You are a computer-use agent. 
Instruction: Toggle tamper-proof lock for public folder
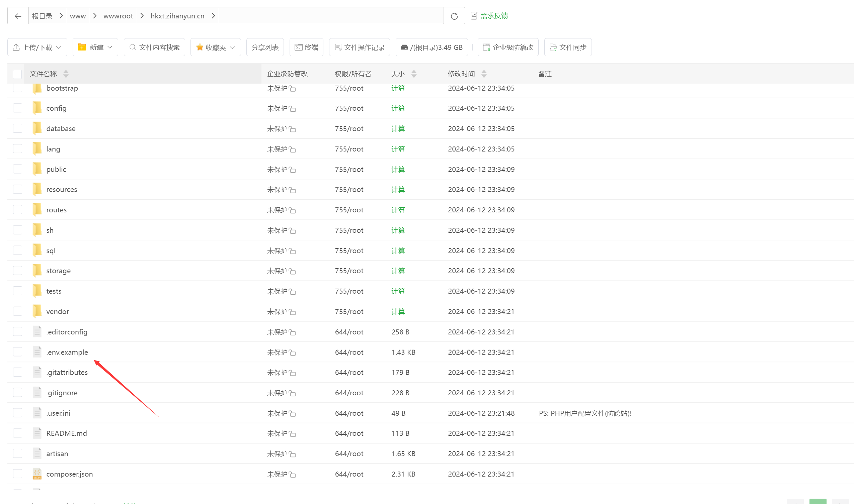pos(292,170)
